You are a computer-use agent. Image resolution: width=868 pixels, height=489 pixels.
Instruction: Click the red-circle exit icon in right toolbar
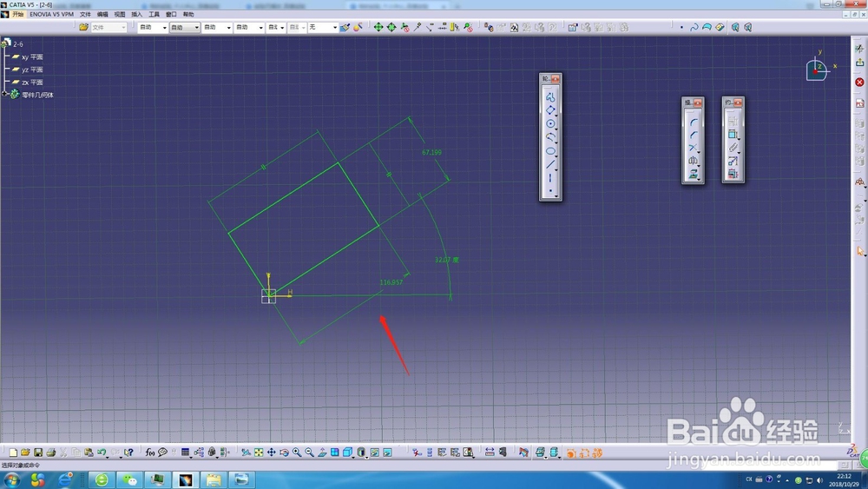point(859,83)
